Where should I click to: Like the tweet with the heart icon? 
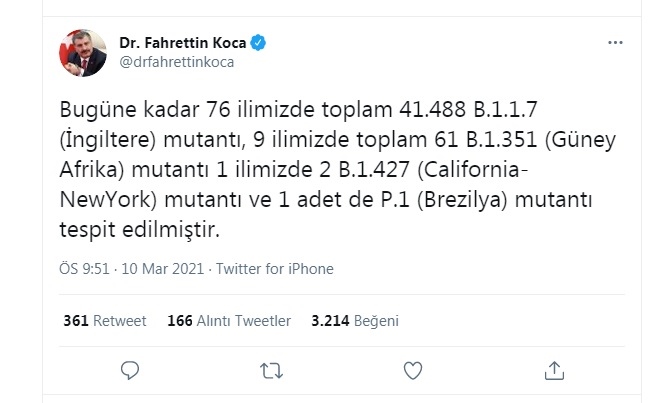click(x=412, y=372)
